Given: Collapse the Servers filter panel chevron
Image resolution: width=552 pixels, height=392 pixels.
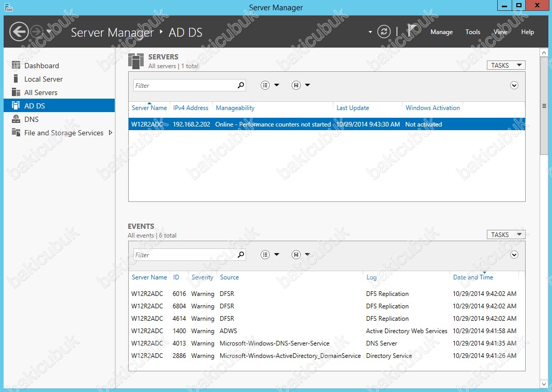Looking at the screenshot, I should 514,85.
